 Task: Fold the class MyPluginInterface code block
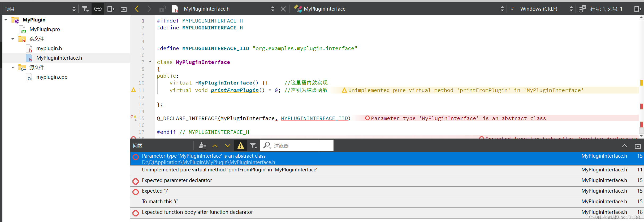pyautogui.click(x=150, y=61)
